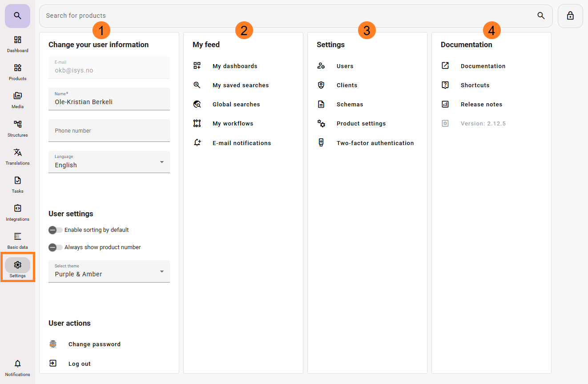Click the Release notes icon

pos(445,104)
